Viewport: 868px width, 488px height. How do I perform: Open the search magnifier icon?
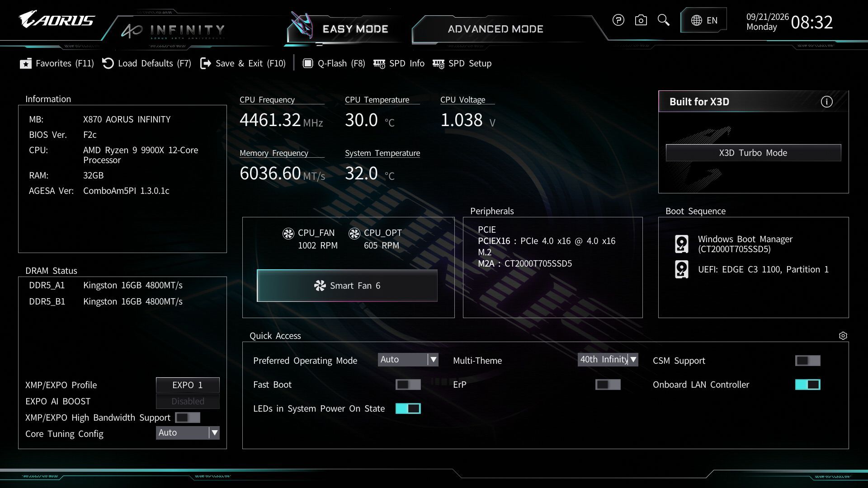point(663,20)
